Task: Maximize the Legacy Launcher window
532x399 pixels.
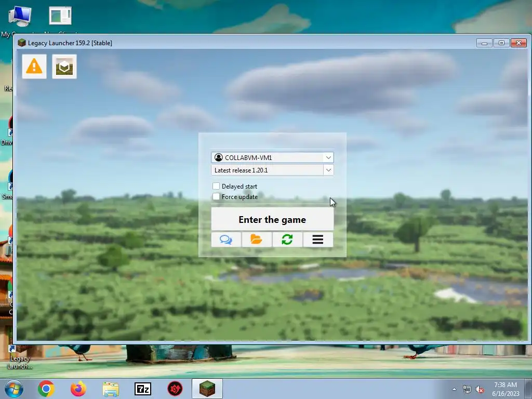Action: 501,43
